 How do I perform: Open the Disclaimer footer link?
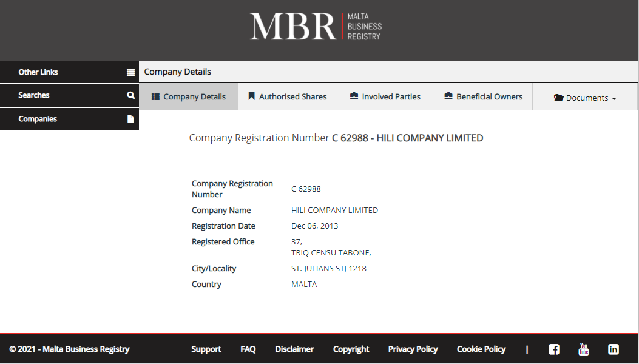coord(294,349)
